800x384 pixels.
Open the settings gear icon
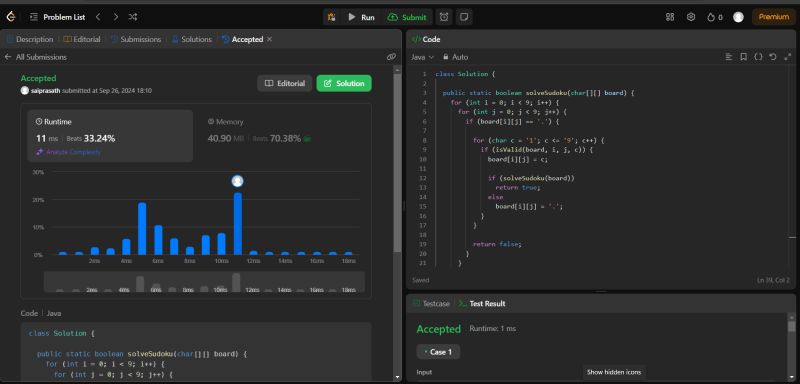tap(691, 17)
